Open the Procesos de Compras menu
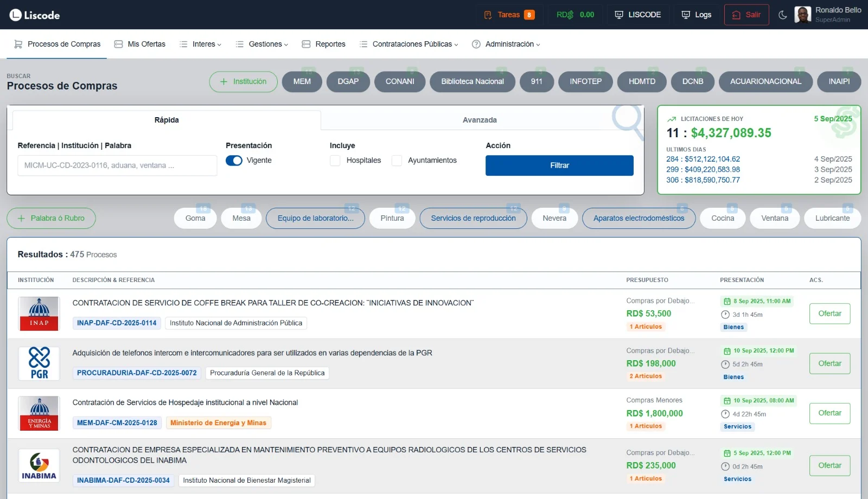This screenshot has height=499, width=868. [57, 44]
